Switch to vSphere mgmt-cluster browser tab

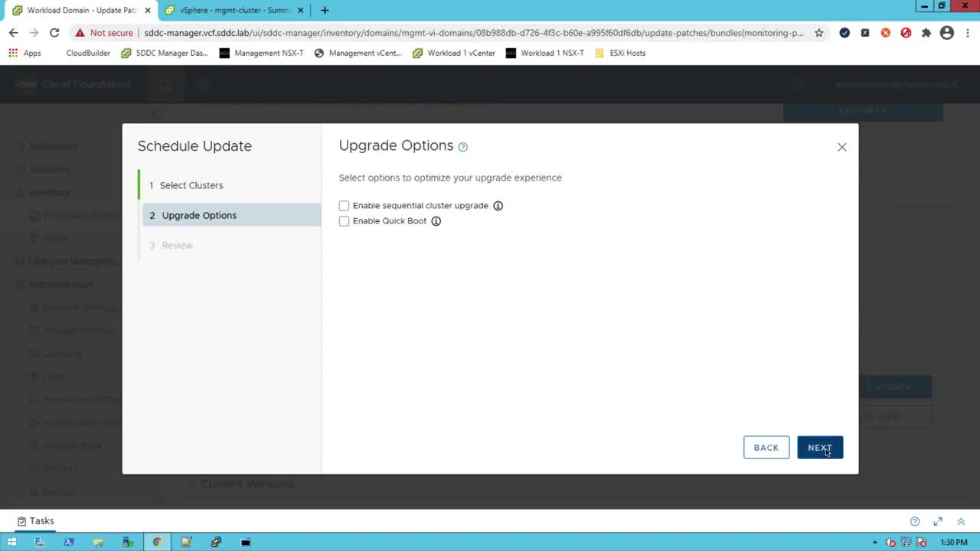pos(234,11)
